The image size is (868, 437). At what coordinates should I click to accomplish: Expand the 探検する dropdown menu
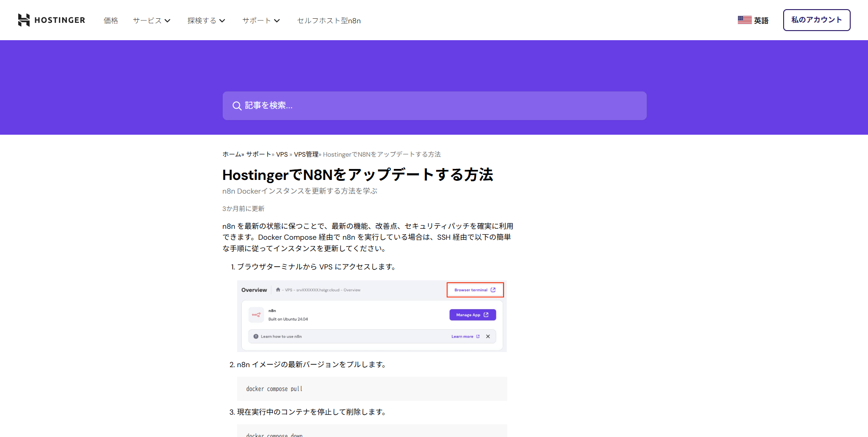(x=206, y=21)
